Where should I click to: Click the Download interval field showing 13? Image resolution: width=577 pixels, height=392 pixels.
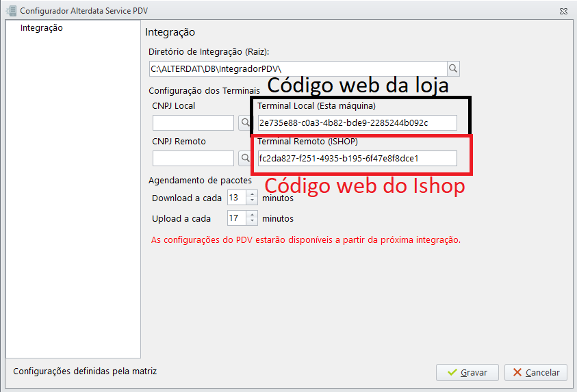point(237,198)
